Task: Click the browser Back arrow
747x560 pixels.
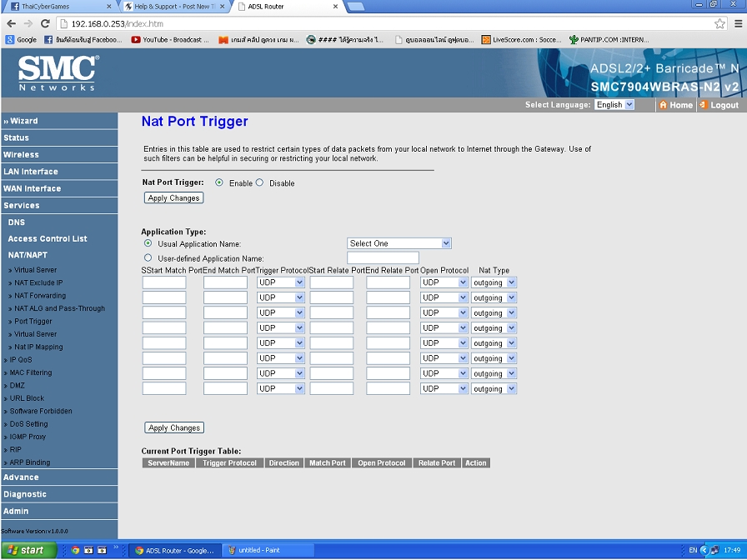Action: [12, 23]
